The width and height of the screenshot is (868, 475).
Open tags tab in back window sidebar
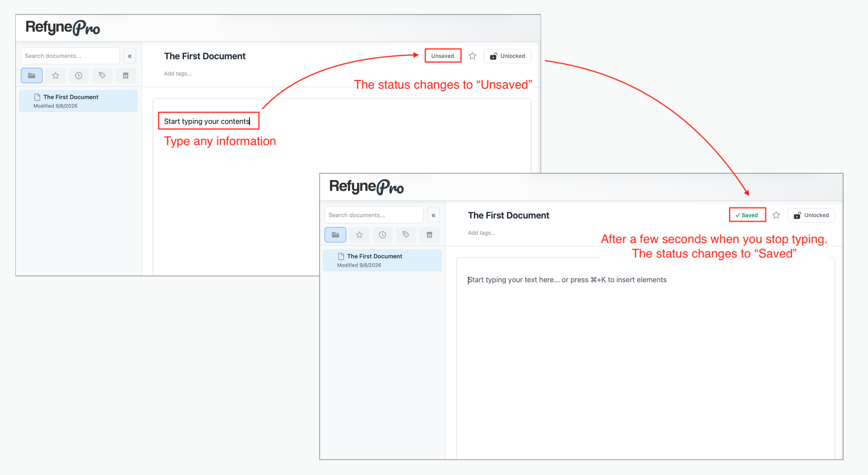coord(102,76)
